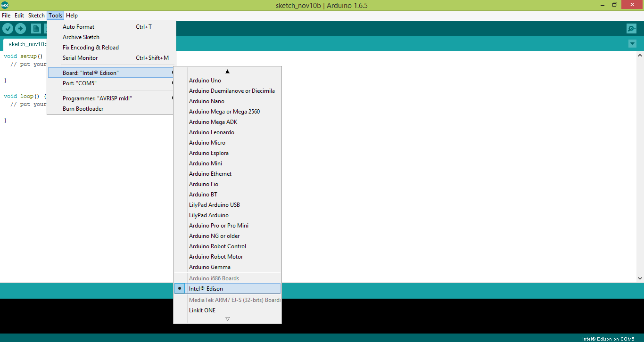Screen dimensions: 644x342
Task: Choose Fix Encoding & Reload
Action: coord(111,48)
